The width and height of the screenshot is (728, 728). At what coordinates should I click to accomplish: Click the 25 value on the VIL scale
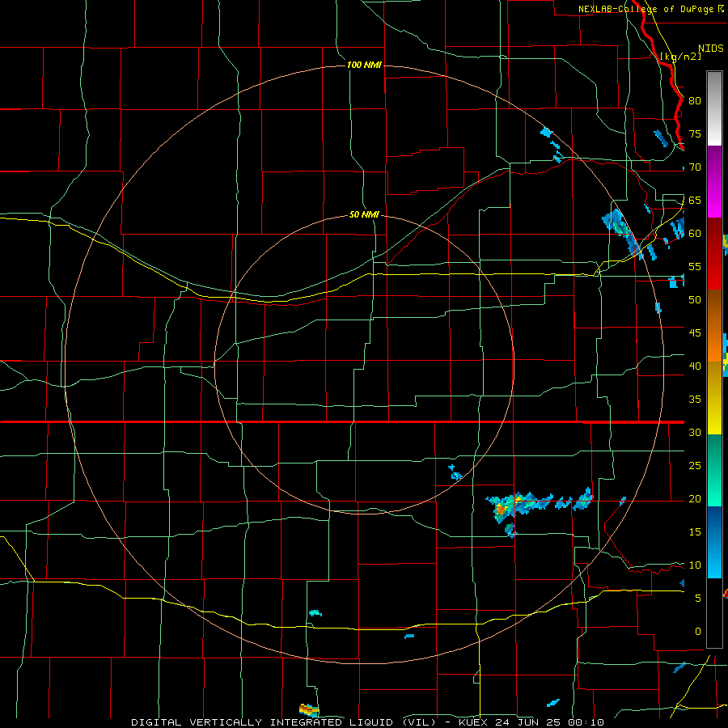695,465
